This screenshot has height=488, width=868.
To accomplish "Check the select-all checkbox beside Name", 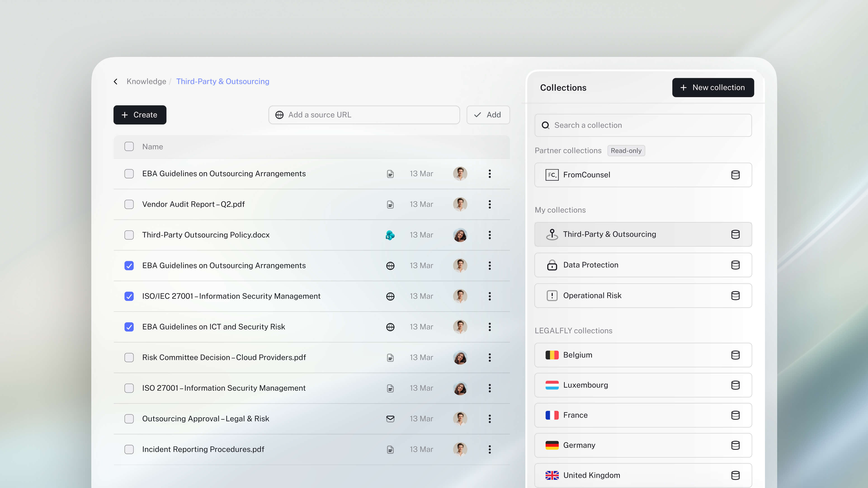I will pyautogui.click(x=129, y=146).
